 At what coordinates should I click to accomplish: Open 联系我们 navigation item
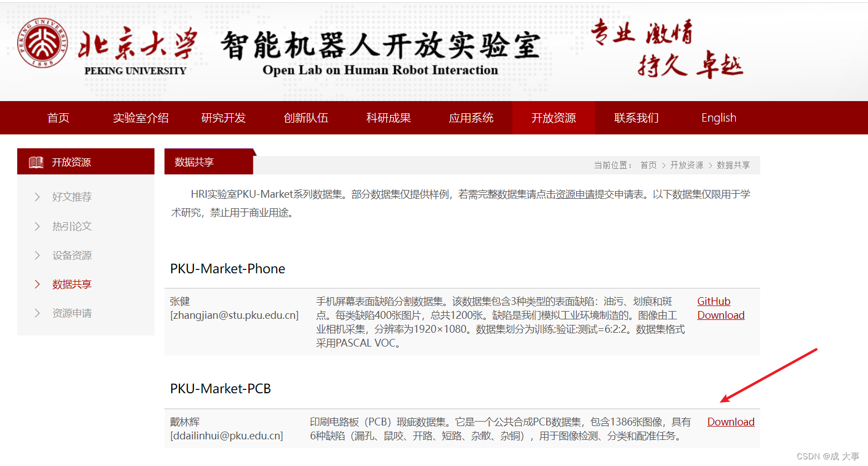click(x=636, y=118)
